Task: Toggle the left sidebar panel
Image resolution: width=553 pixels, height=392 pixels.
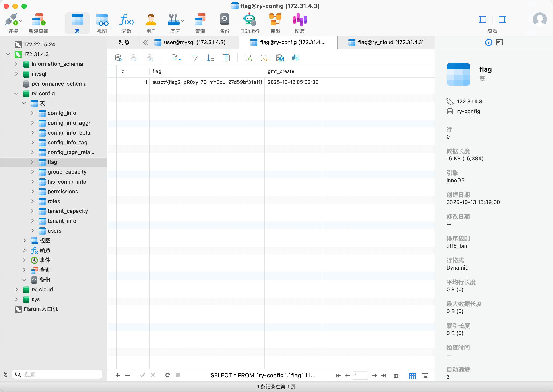Action: pyautogui.click(x=482, y=20)
